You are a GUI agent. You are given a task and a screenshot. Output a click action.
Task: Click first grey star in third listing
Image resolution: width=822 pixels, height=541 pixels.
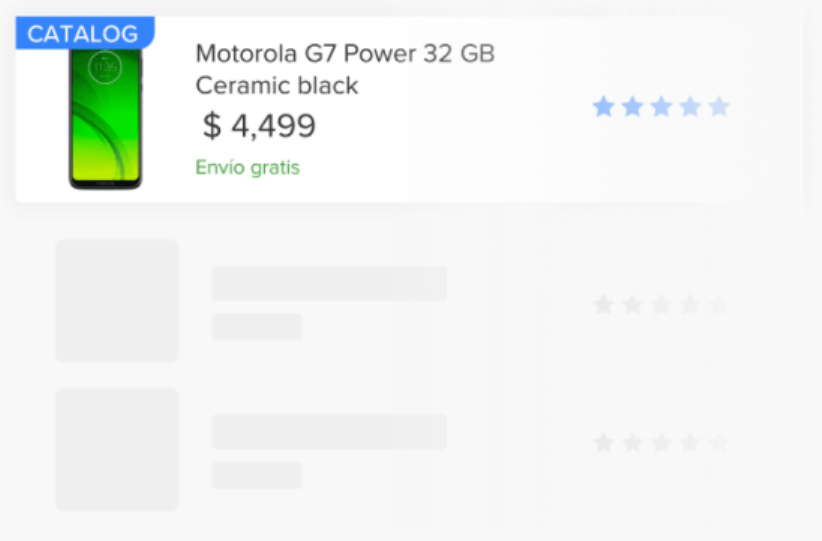(x=603, y=443)
